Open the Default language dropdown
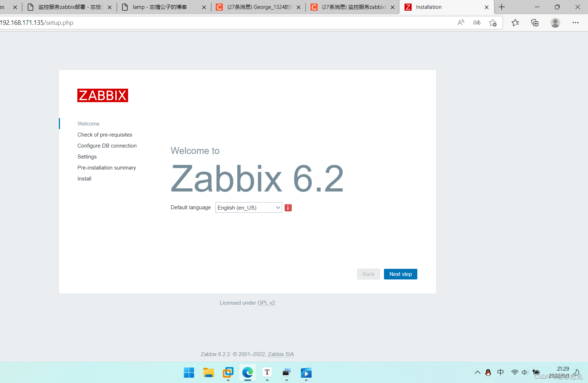This screenshot has height=383, width=588. coord(248,208)
